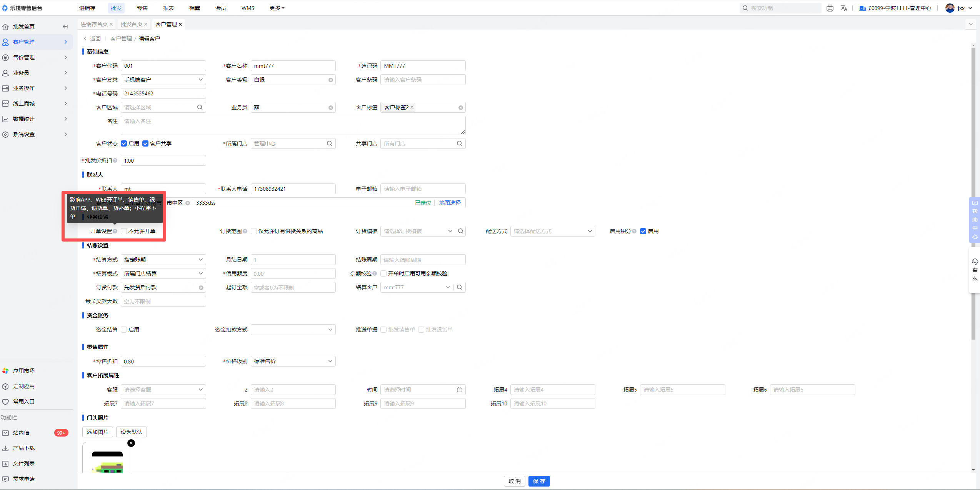Open the 配送方式 dropdown
This screenshot has width=980, height=490.
pyautogui.click(x=552, y=231)
